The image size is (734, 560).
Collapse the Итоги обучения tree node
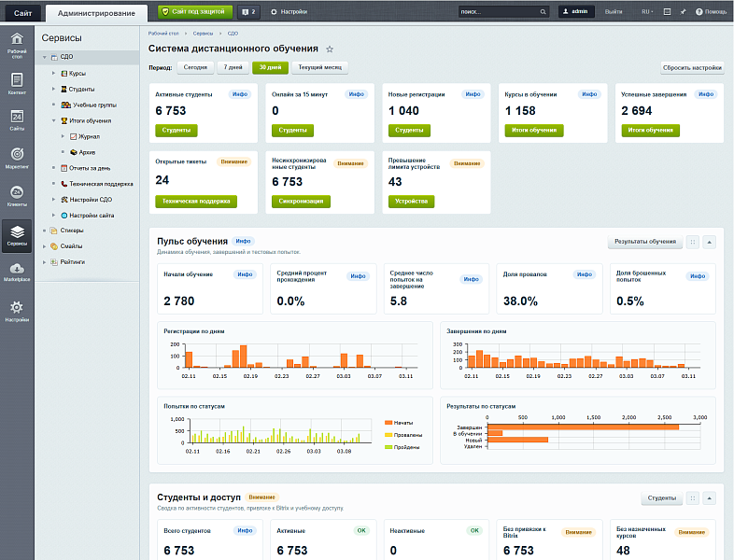click(54, 120)
